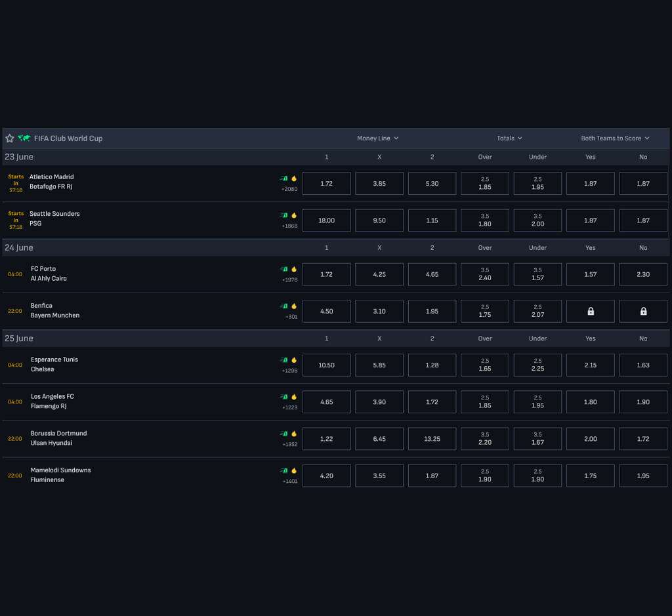The image size is (672, 616).
Task: Open the Borussia Dortmund vs Ulsan Hyundai match
Action: [58, 438]
